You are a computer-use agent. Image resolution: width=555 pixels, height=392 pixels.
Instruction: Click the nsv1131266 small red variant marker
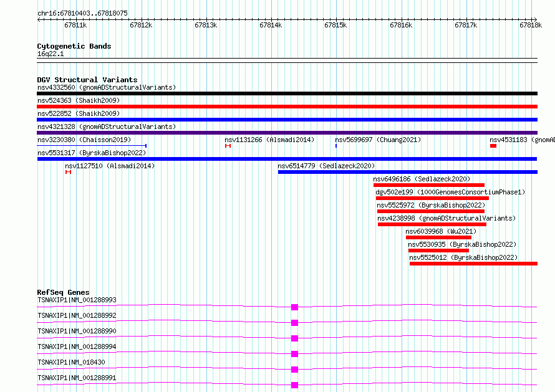pos(228,146)
